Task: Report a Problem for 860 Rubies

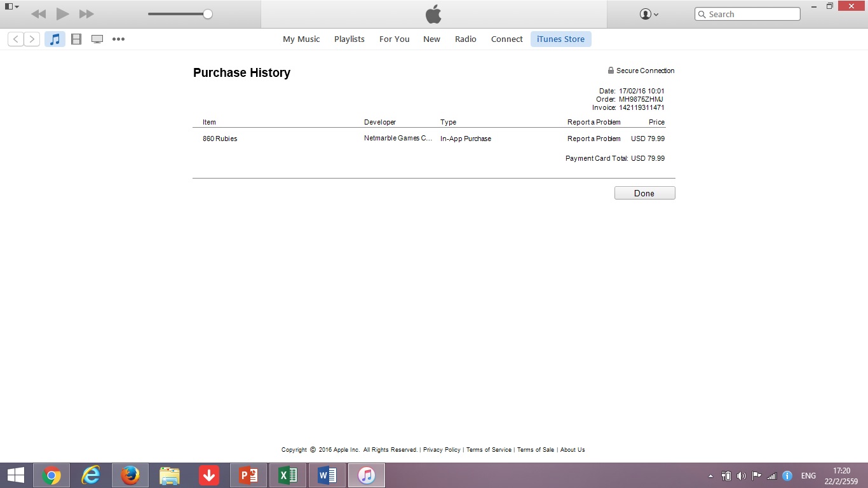Action: point(594,139)
